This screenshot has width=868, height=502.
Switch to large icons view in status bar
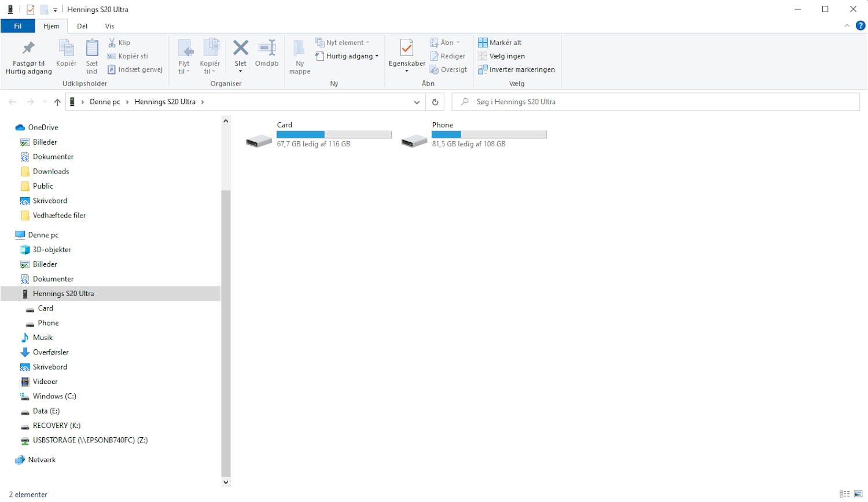(858, 494)
